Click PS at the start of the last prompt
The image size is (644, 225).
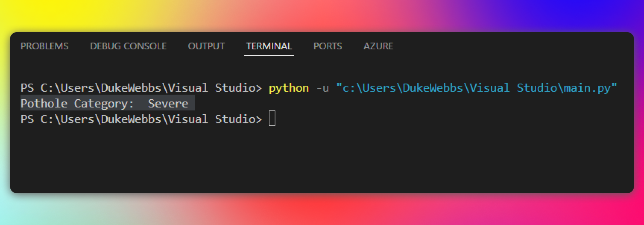click(x=27, y=119)
